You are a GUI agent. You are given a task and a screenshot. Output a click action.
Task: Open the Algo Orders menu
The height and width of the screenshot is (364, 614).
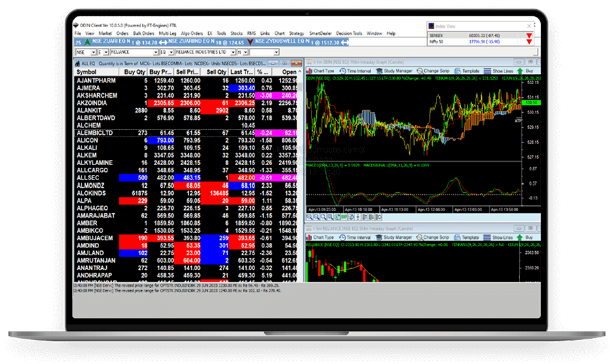pos(192,34)
